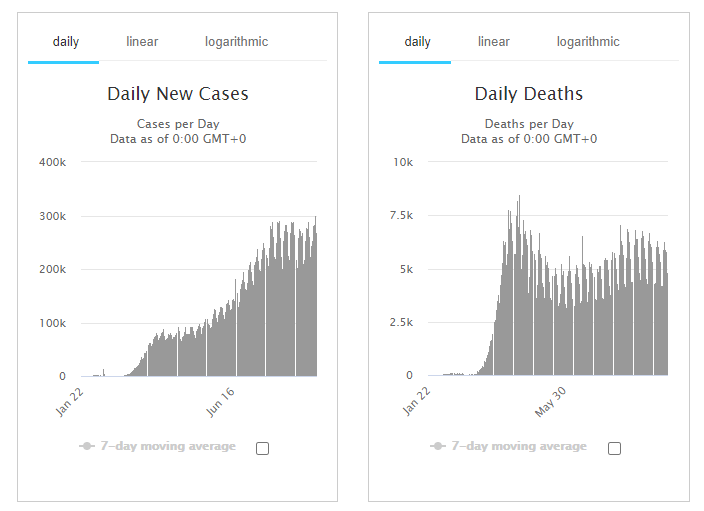Image resolution: width=704 pixels, height=511 pixels.
Task: Tick the 7-day moving average checkbox under deaths
Action: [x=614, y=448]
